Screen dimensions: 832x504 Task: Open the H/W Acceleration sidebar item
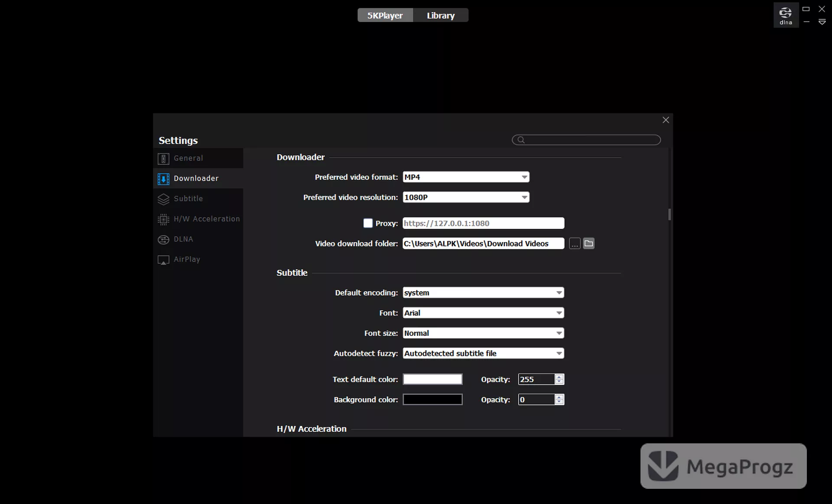coord(198,219)
